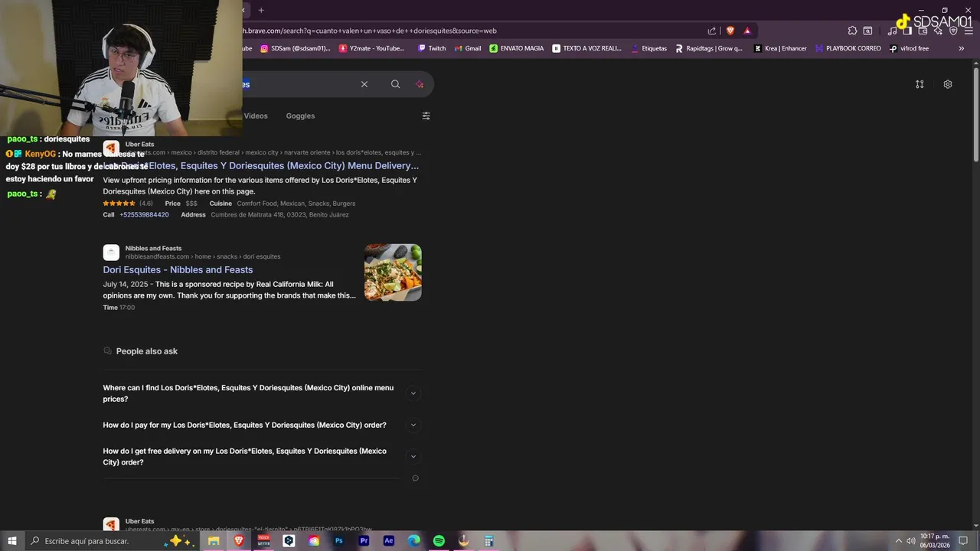
Task: Click the magnifier search icon in search box
Action: pos(395,84)
